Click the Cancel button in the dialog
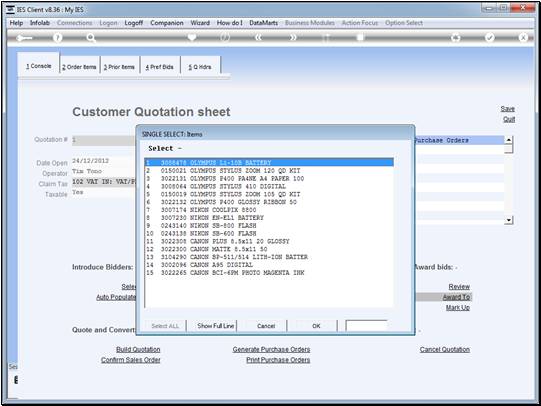 266,326
